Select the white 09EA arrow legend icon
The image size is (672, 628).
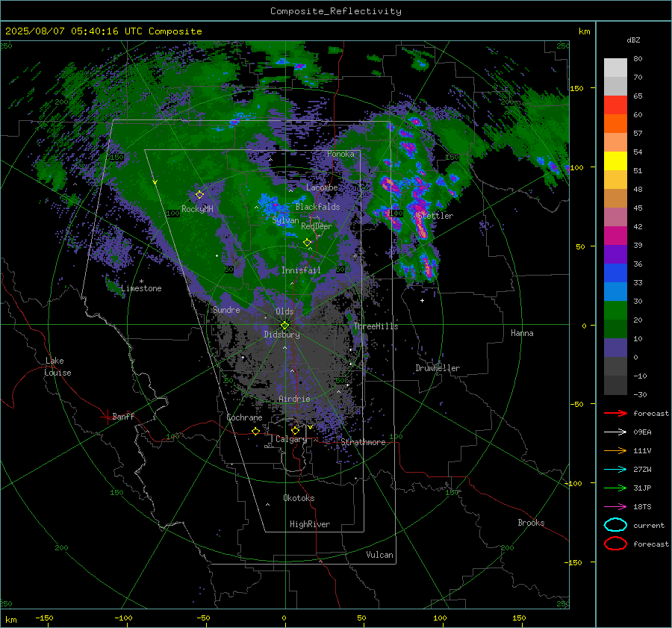click(x=615, y=432)
